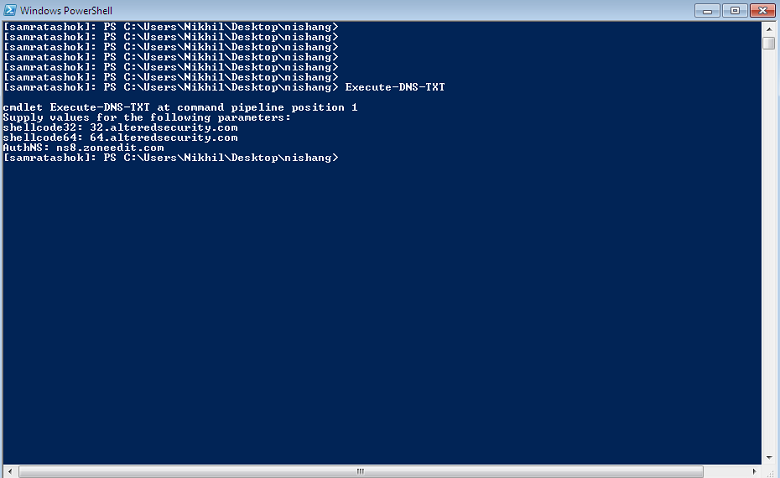Maximize the Windows PowerShell window
This screenshot has height=478, width=780.
(734, 10)
